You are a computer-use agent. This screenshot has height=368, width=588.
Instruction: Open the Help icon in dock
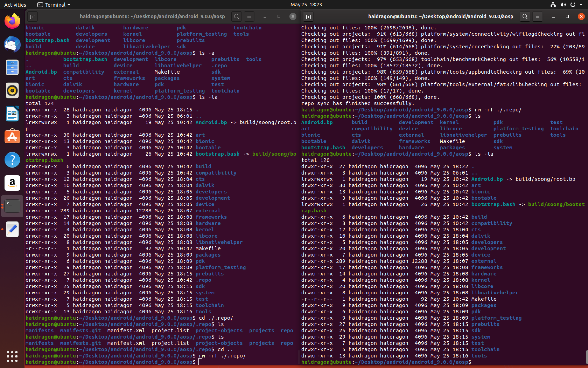[12, 160]
